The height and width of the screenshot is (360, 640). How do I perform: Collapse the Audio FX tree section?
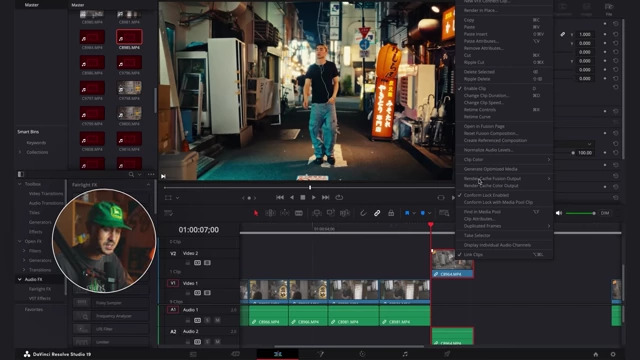[x=20, y=280]
